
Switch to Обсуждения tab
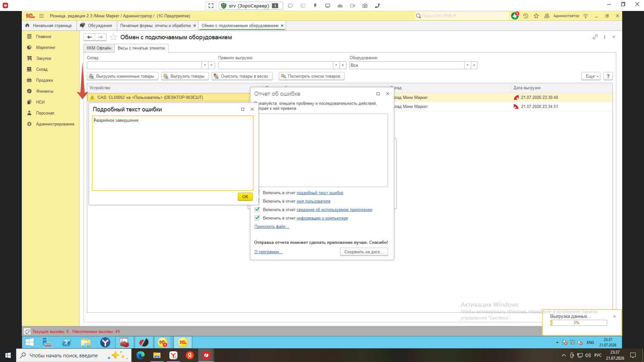(x=97, y=25)
